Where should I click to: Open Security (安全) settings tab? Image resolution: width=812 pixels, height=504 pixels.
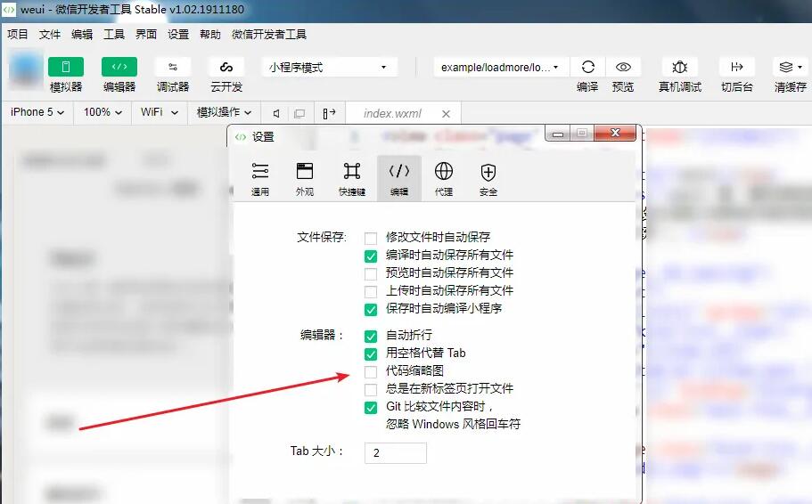488,179
